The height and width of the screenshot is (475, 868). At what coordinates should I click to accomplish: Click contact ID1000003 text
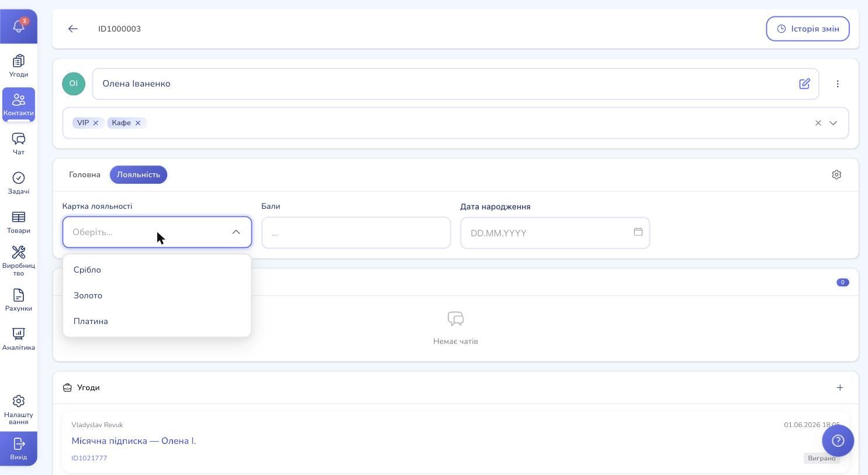(x=120, y=29)
